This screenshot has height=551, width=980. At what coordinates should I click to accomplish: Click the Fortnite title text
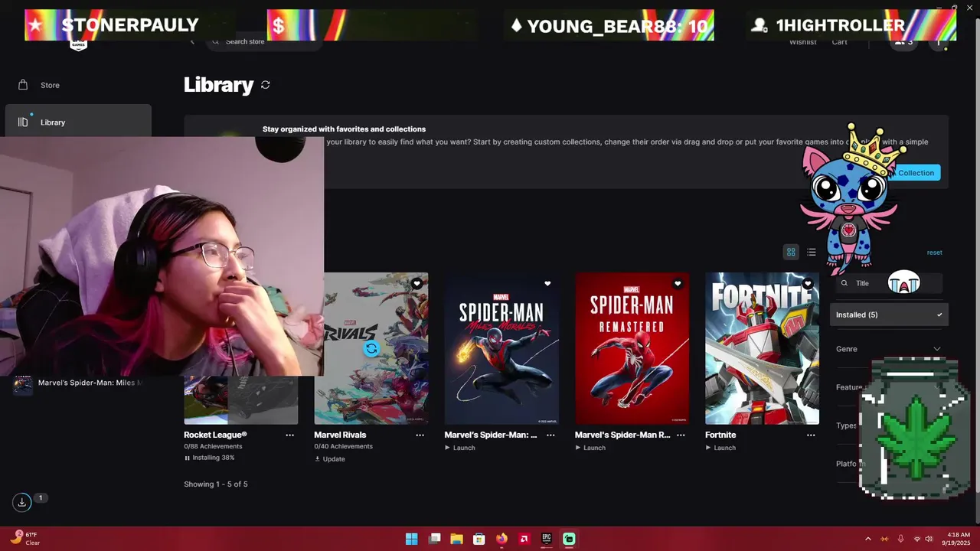(x=720, y=435)
